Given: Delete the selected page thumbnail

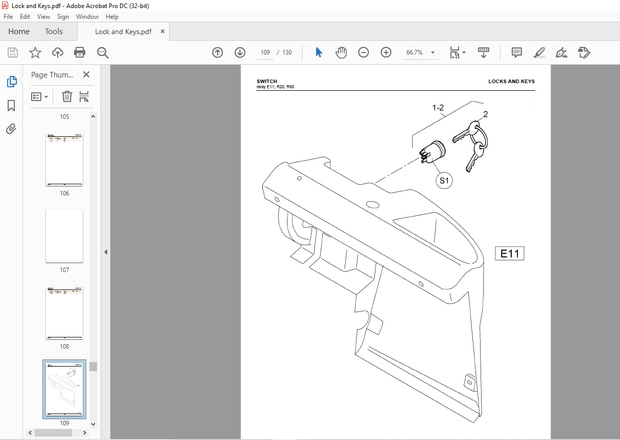Looking at the screenshot, I should (x=67, y=96).
